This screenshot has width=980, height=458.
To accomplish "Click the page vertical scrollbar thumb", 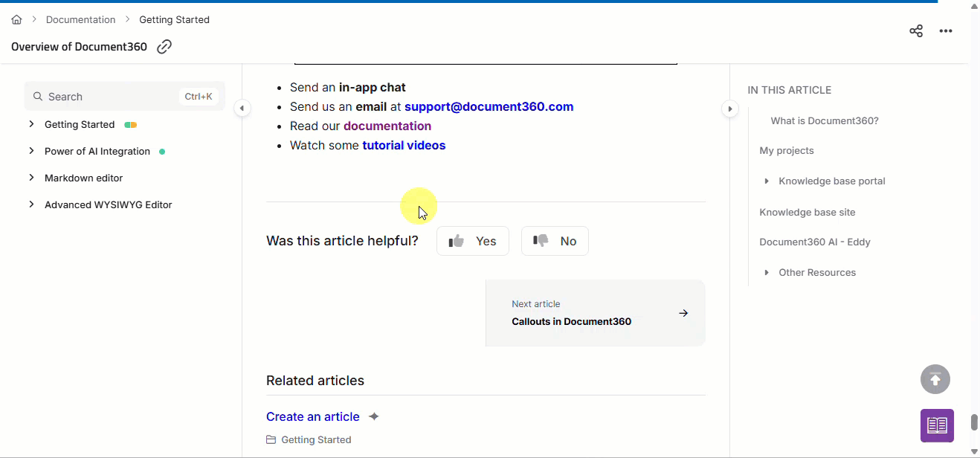I will [x=974, y=422].
